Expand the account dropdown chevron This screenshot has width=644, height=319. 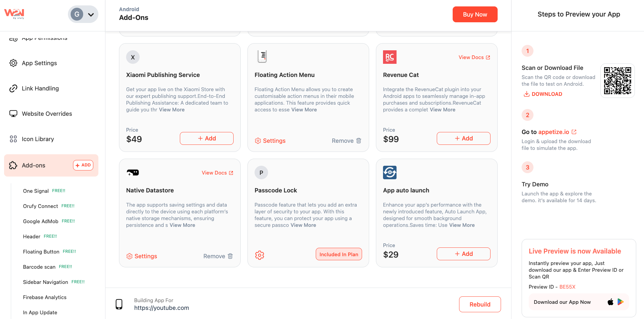91,15
